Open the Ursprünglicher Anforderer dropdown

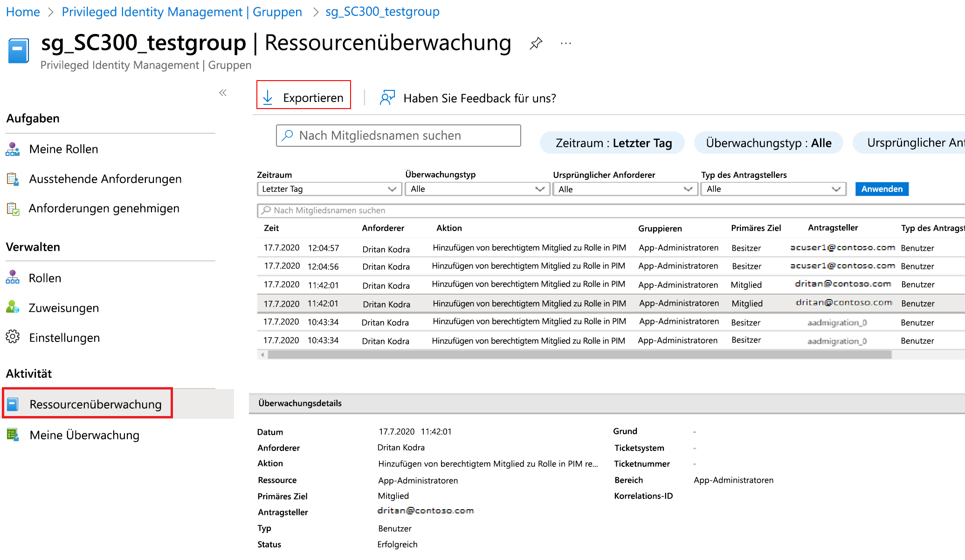click(625, 189)
